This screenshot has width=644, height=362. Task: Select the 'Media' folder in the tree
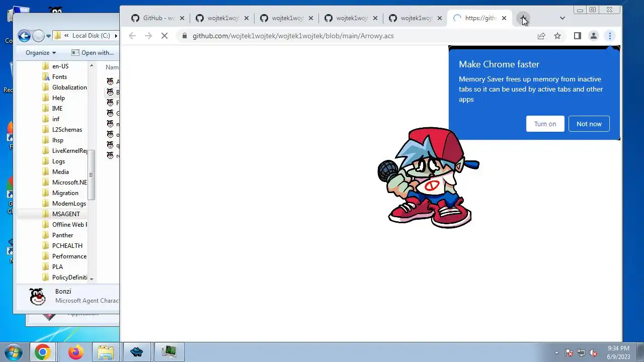pos(60,171)
